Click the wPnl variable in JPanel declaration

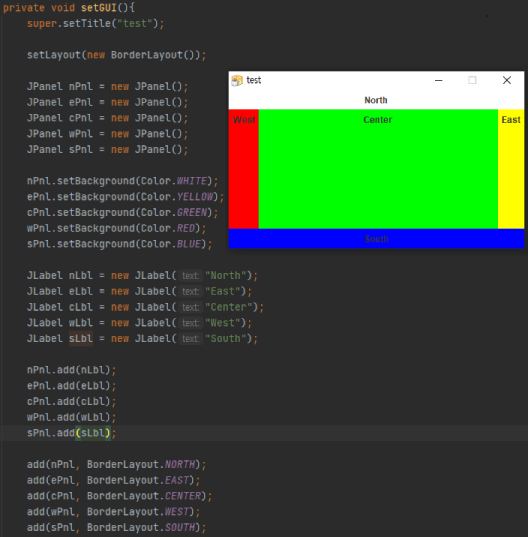pyautogui.click(x=81, y=134)
